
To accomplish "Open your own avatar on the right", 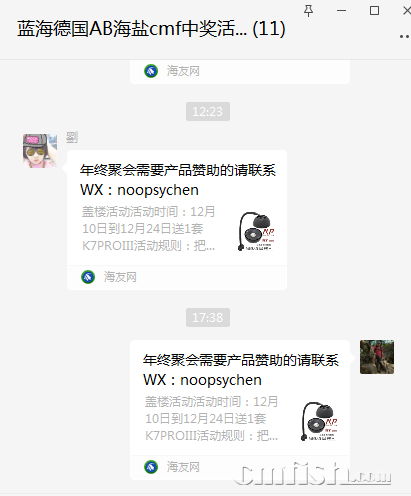I will click(377, 357).
